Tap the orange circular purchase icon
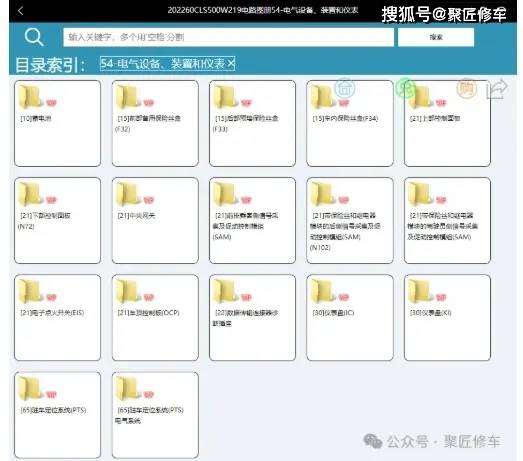The image size is (523, 461). (x=466, y=88)
